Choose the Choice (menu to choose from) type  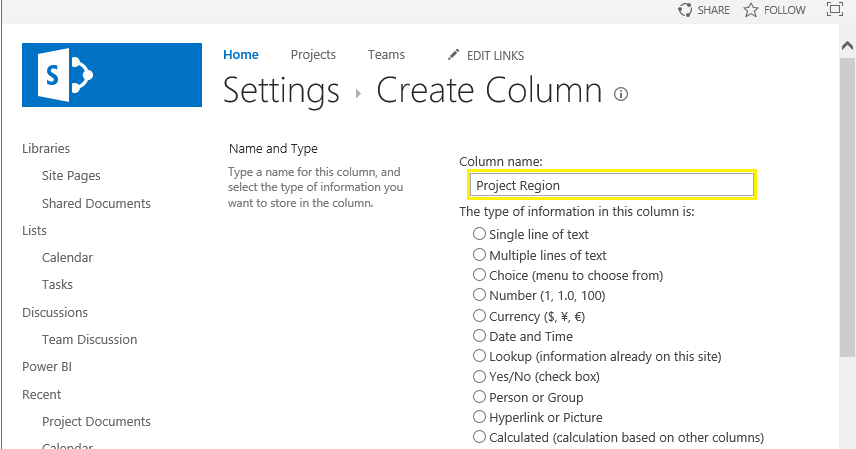coord(479,275)
